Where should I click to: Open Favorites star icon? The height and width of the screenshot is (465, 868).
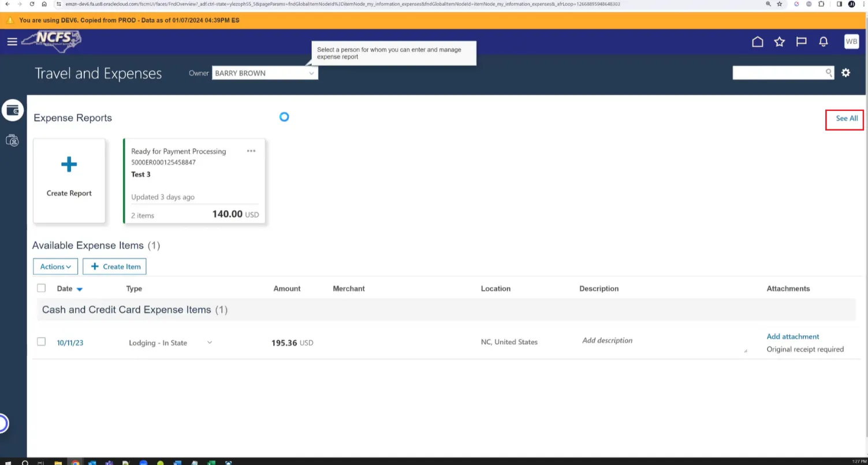coord(779,42)
